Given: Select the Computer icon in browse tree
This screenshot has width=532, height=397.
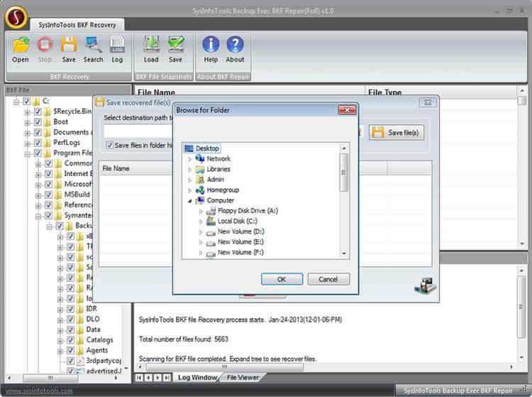Looking at the screenshot, I should pyautogui.click(x=201, y=200).
